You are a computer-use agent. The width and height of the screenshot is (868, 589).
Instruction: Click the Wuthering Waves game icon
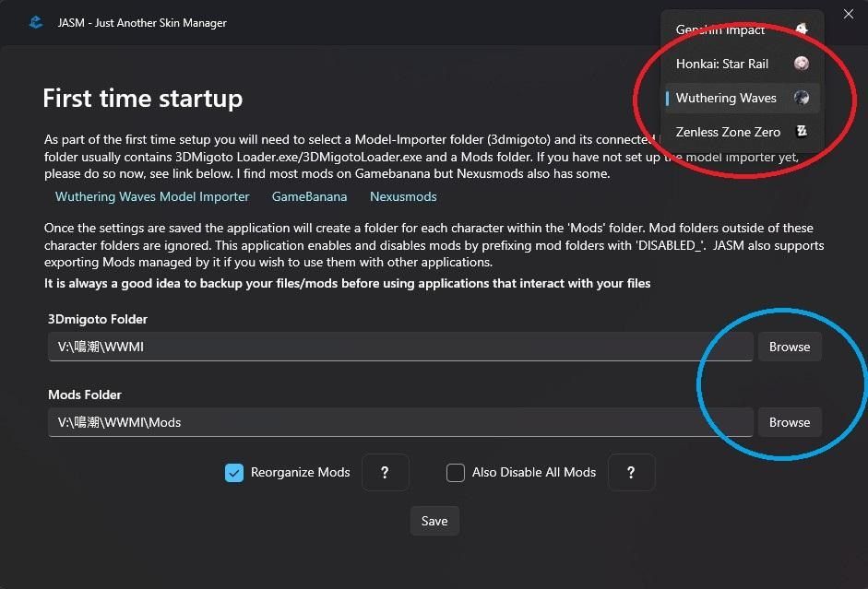802,98
